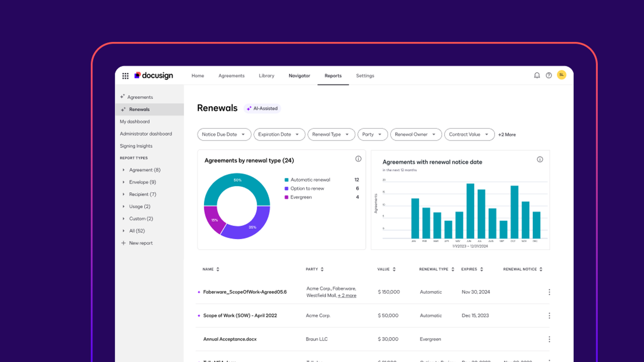Open the Settings menu item

coord(365,76)
